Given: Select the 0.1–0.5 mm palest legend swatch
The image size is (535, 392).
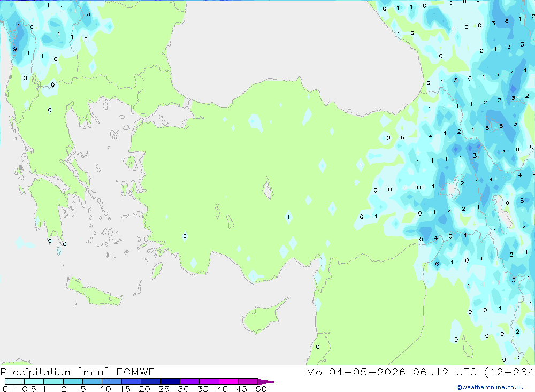Looking at the screenshot, I should pos(14,381).
